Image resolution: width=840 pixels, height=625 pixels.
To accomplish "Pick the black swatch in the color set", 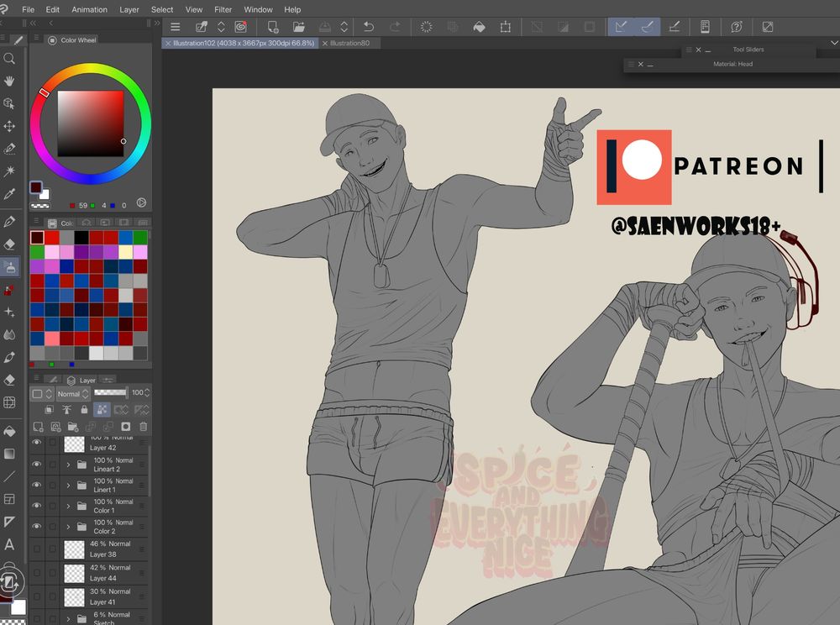I will coord(81,238).
